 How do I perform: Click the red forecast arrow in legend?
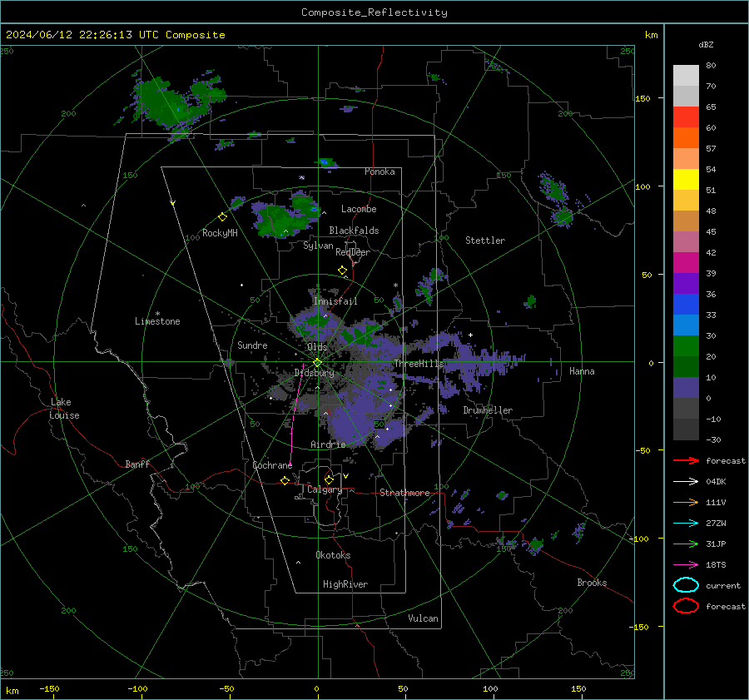click(x=686, y=460)
